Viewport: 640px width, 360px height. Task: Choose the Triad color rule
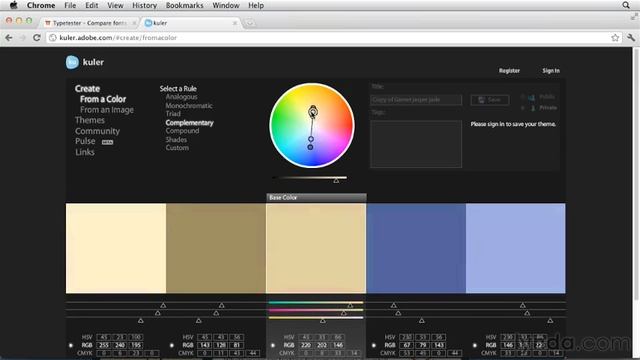point(173,113)
